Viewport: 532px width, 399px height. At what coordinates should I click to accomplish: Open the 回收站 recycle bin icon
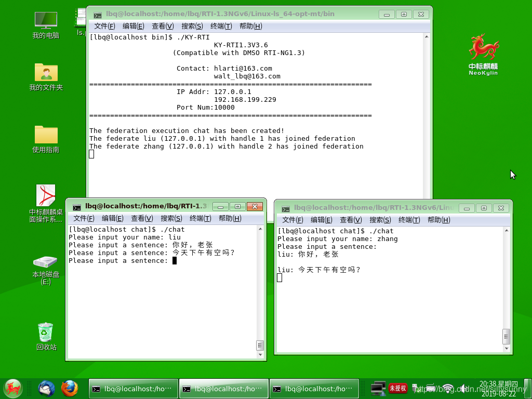point(46,337)
